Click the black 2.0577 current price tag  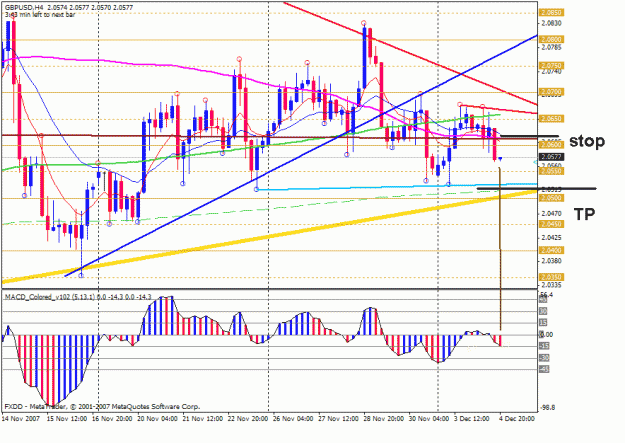(551, 157)
